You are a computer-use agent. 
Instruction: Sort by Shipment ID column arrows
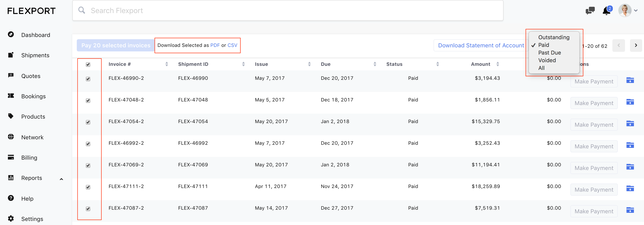pos(243,64)
